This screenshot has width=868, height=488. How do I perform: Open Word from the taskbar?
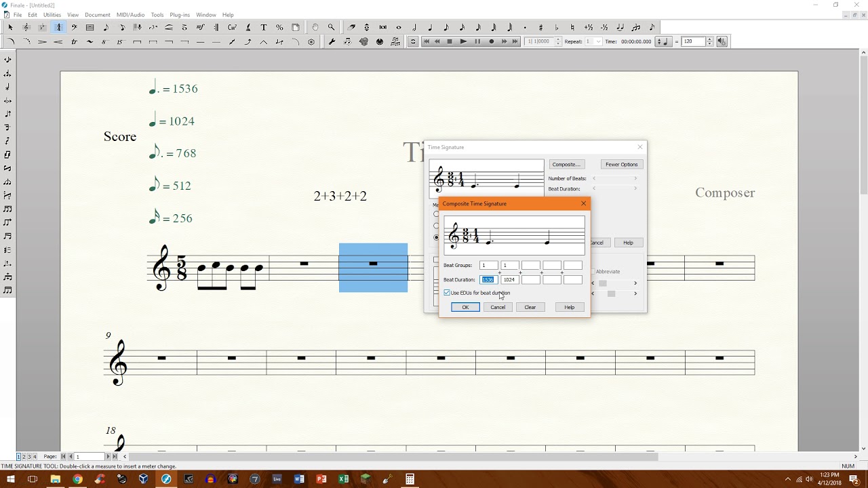point(299,479)
